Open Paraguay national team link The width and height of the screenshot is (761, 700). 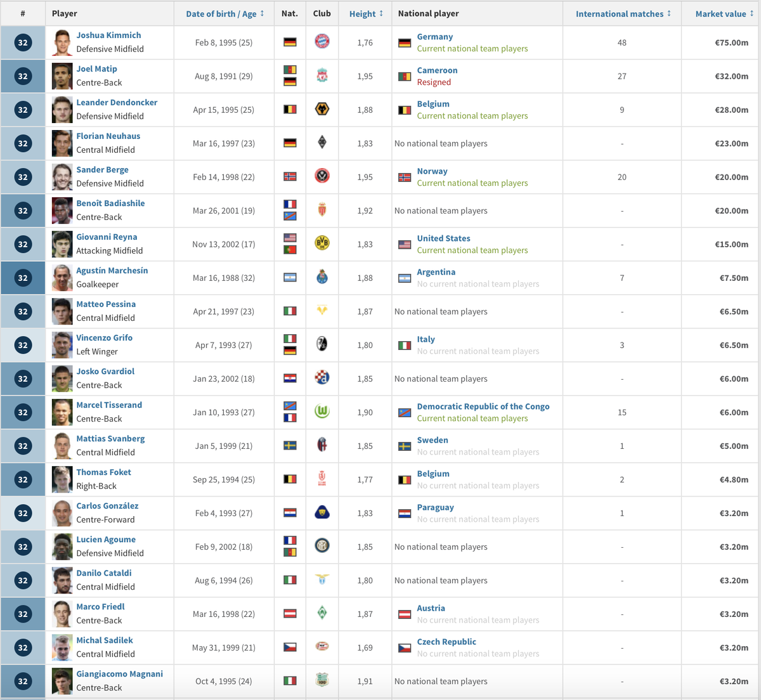click(435, 507)
